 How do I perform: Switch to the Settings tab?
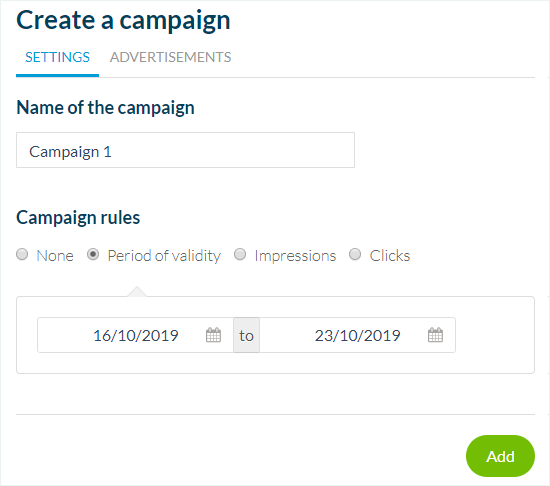tap(58, 57)
